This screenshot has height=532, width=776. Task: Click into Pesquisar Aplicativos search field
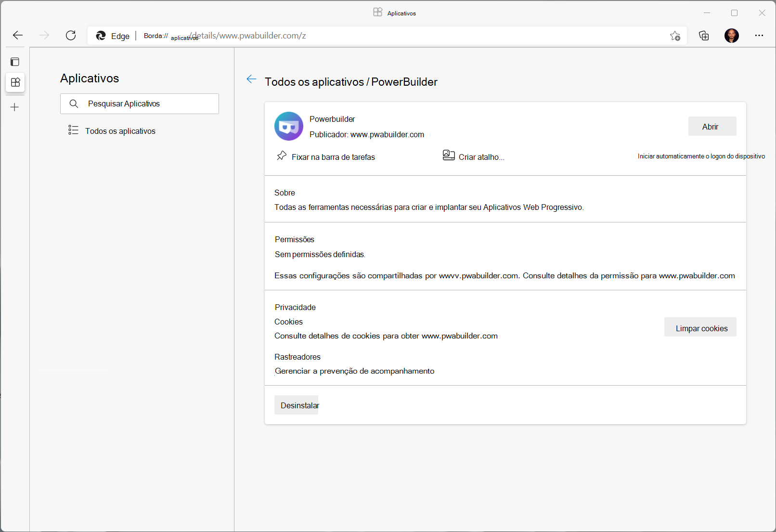coord(140,104)
